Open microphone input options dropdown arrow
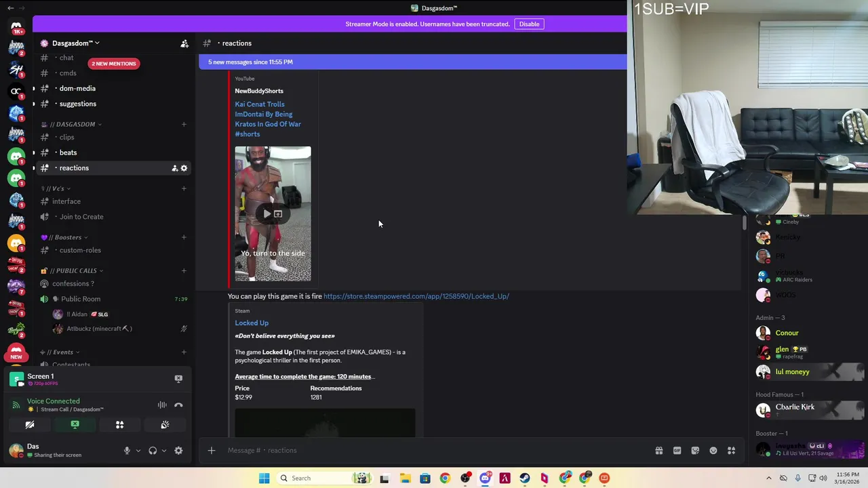868x488 pixels. pos(138,451)
